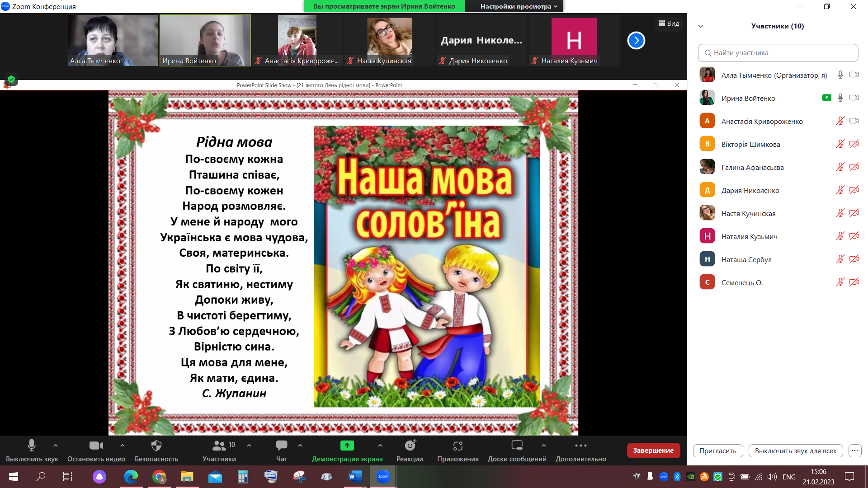Viewport: 868px width, 488px height.
Task: Open the Настройки просмотра dropdown
Action: coord(519,6)
